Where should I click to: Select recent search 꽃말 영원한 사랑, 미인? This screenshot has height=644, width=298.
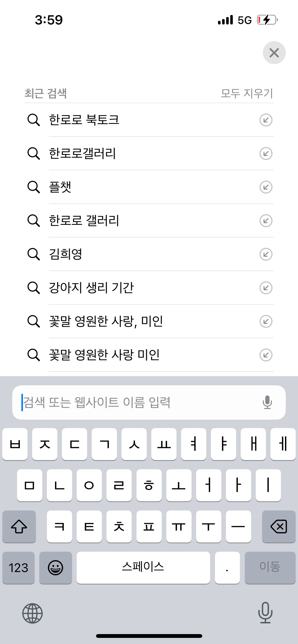106,321
